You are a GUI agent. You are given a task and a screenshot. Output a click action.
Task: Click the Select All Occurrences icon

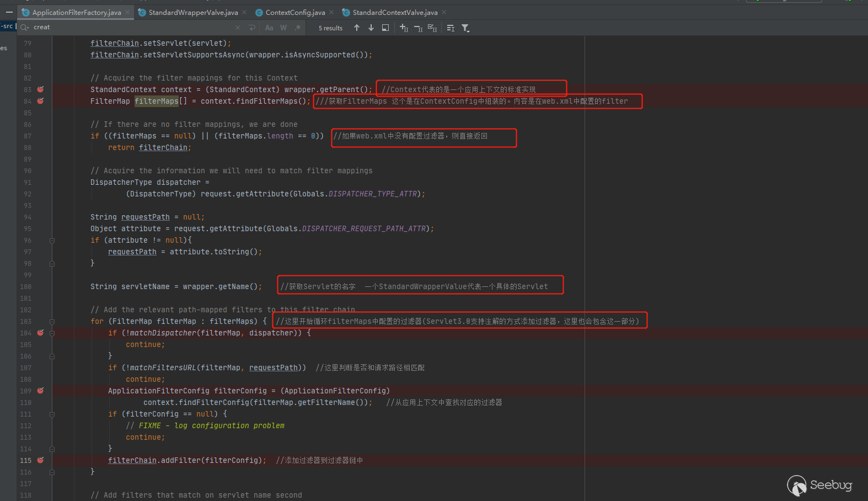(x=432, y=28)
